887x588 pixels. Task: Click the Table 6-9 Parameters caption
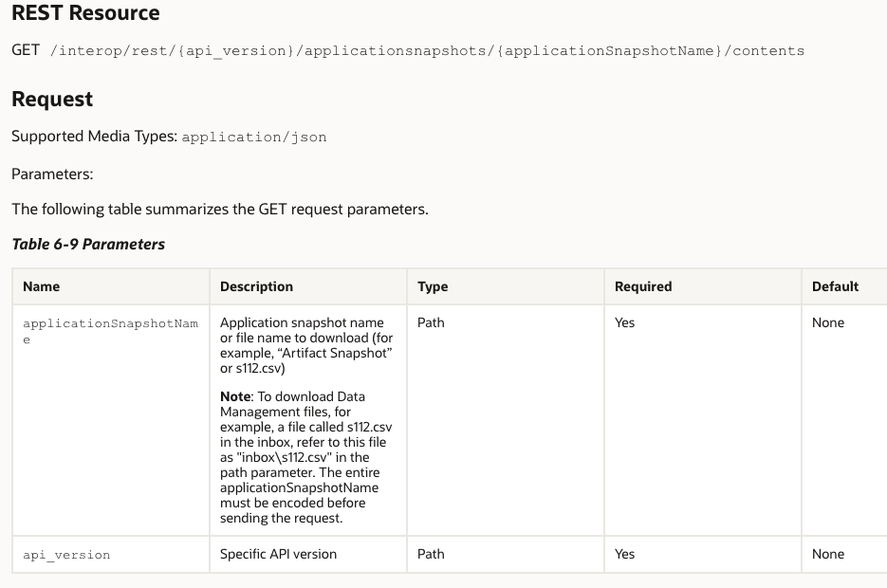[x=88, y=244]
